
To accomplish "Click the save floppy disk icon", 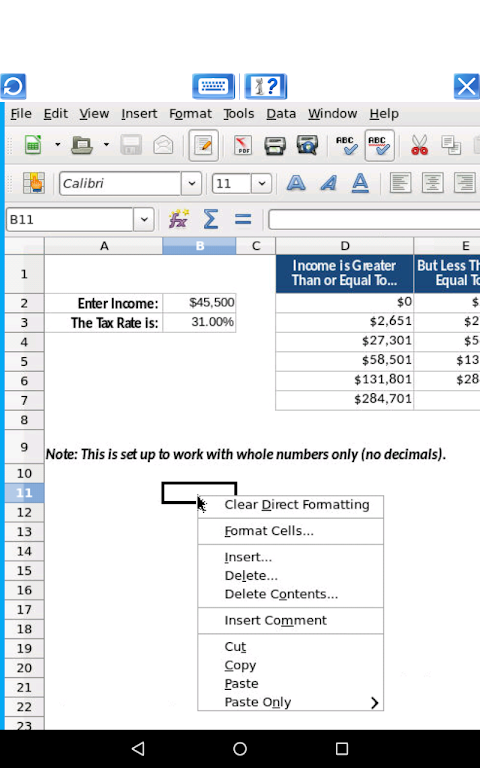I will pos(131,144).
